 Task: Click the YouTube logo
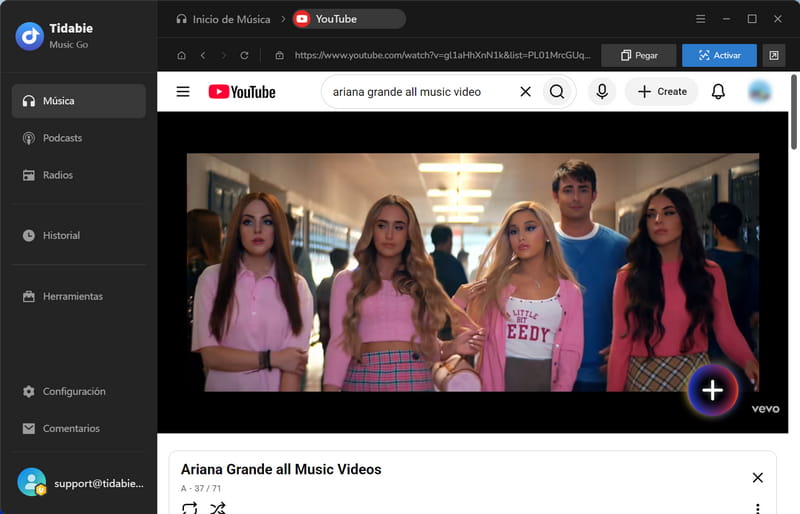242,92
